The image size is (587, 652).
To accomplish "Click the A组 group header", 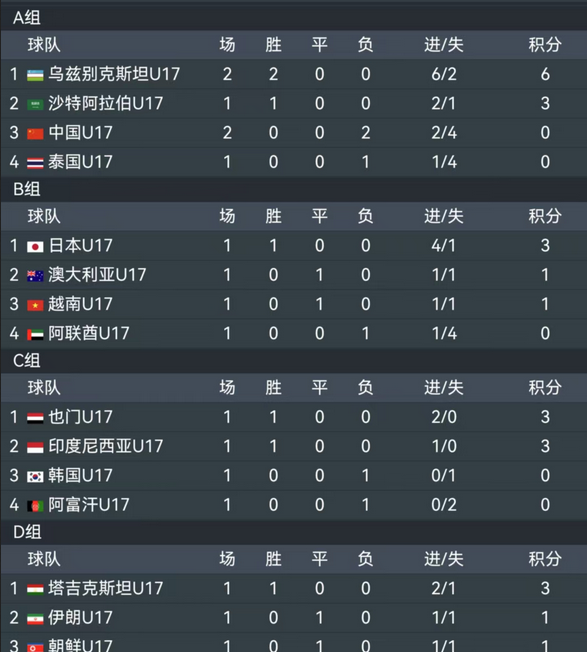I will [27, 18].
